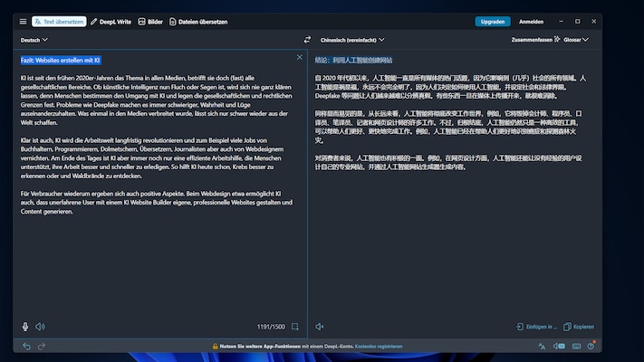Click the Anmelden sign-in button
The height and width of the screenshot is (362, 644).
point(531,22)
